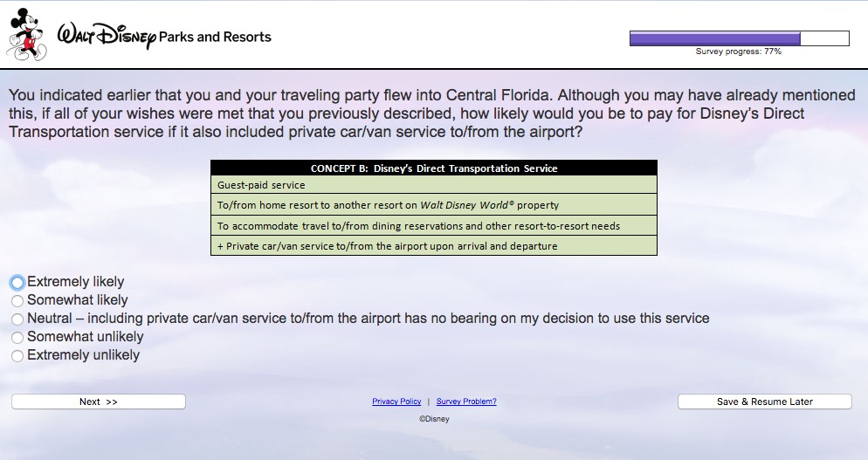Click the Next >> button
The height and width of the screenshot is (460, 868).
coord(99,402)
